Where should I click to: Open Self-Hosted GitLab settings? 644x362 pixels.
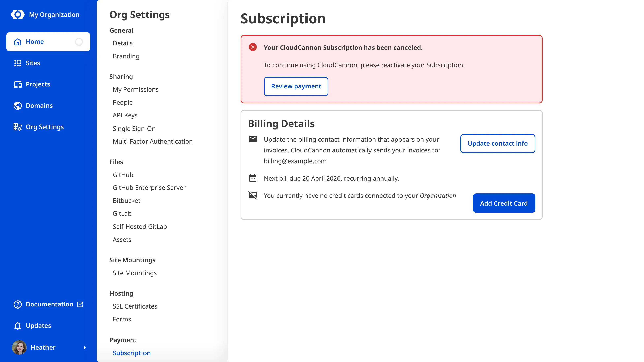tap(139, 227)
